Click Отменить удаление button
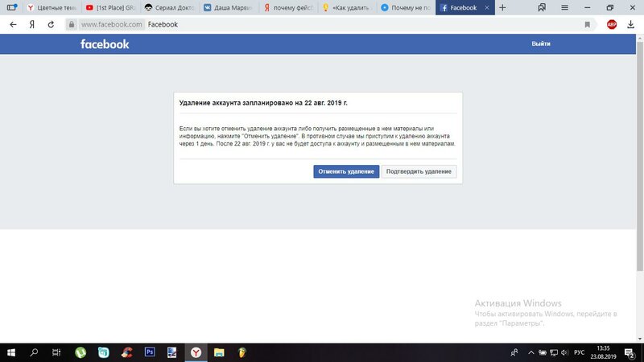The width and height of the screenshot is (644, 362). [x=346, y=171]
